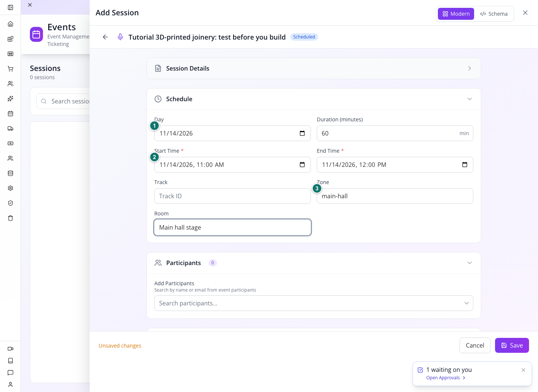Image resolution: width=538 pixels, height=392 pixels.
Task: Close the Add Session panel
Action: tap(525, 13)
